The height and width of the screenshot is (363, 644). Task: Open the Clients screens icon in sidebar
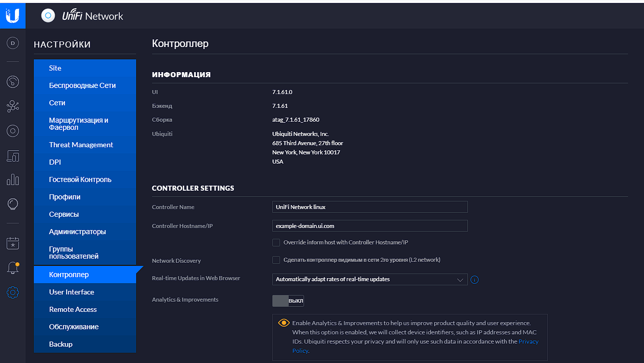(13, 155)
